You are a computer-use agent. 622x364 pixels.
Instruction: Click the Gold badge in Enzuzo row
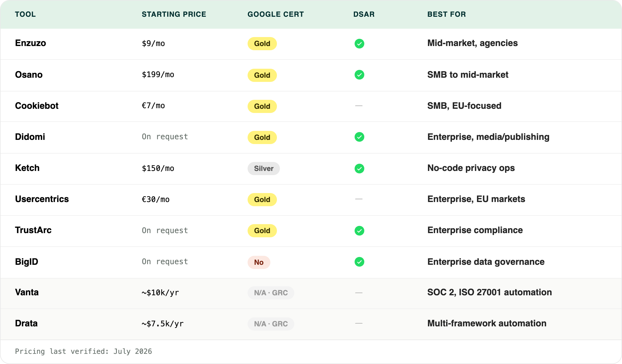click(x=262, y=44)
